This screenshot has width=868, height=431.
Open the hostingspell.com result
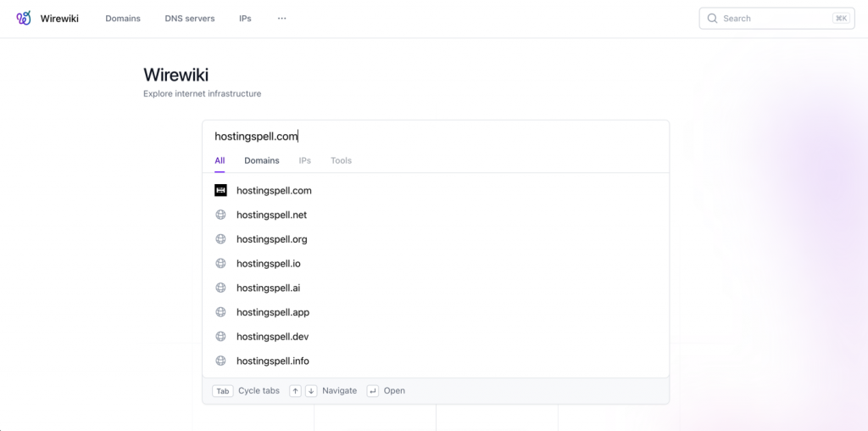pyautogui.click(x=436, y=191)
